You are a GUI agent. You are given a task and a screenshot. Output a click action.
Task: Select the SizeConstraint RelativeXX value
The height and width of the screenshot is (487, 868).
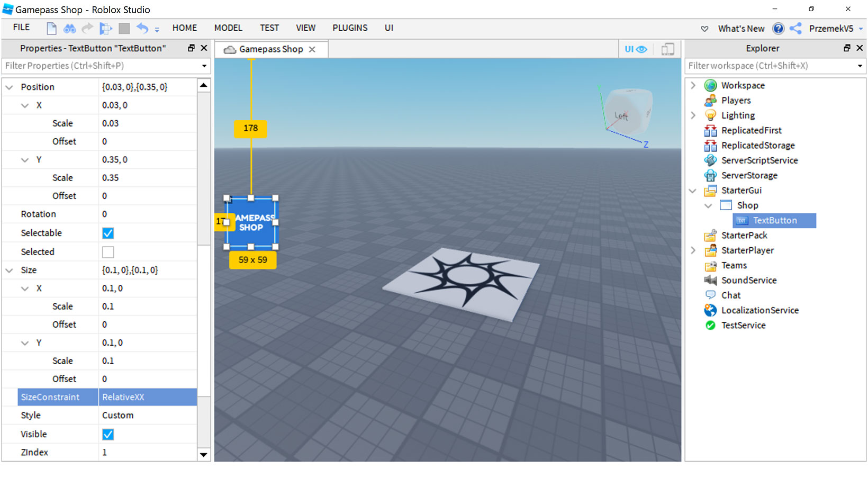click(148, 397)
